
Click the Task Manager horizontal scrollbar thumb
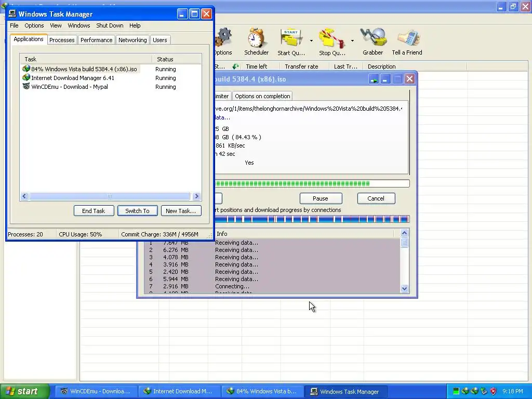pos(110,196)
